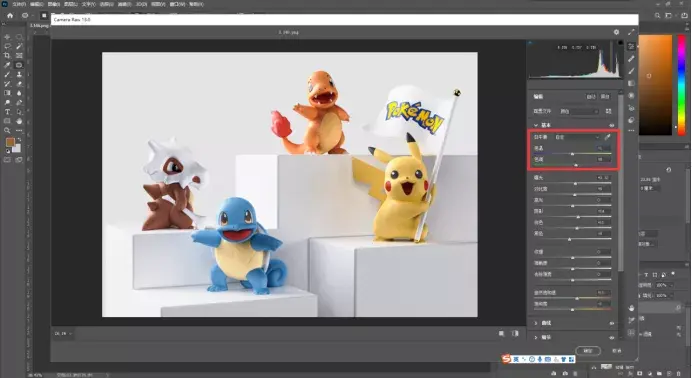
Task: Select the Dodge tool
Action: (7, 103)
